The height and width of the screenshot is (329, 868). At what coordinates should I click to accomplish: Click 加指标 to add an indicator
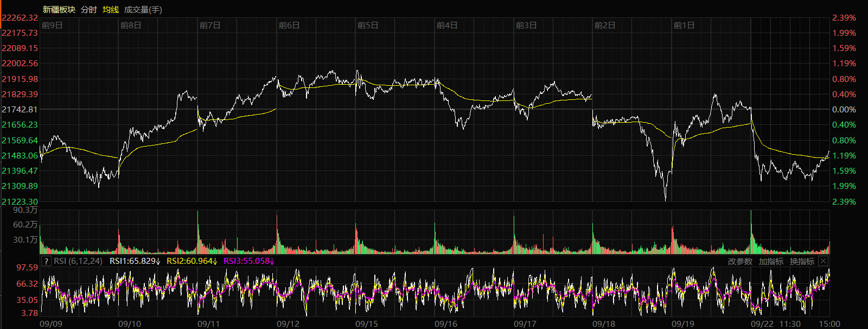(771, 261)
